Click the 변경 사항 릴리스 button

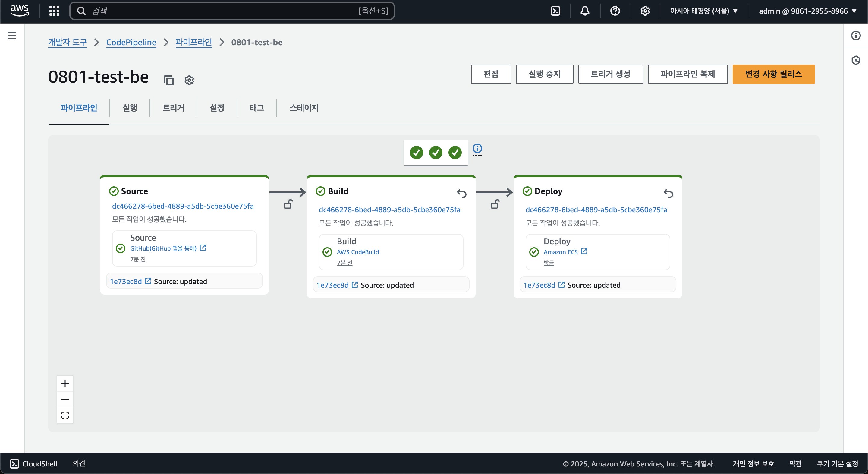tap(773, 74)
